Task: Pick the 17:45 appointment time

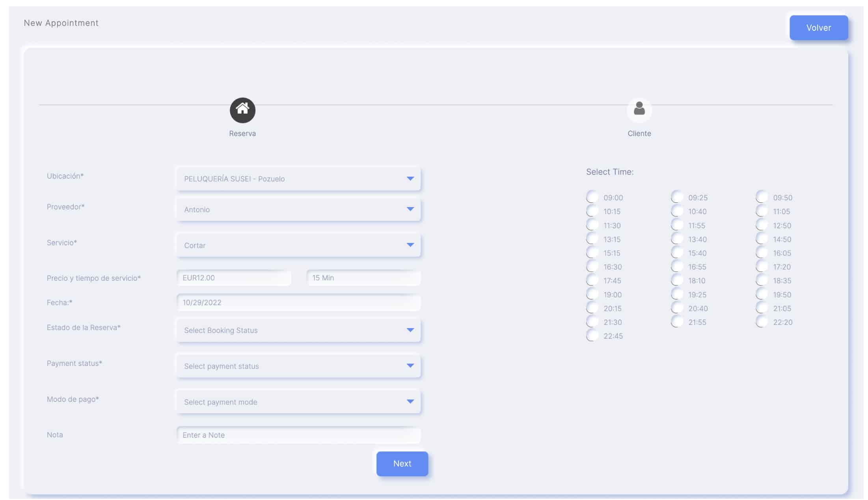Action: tap(592, 280)
